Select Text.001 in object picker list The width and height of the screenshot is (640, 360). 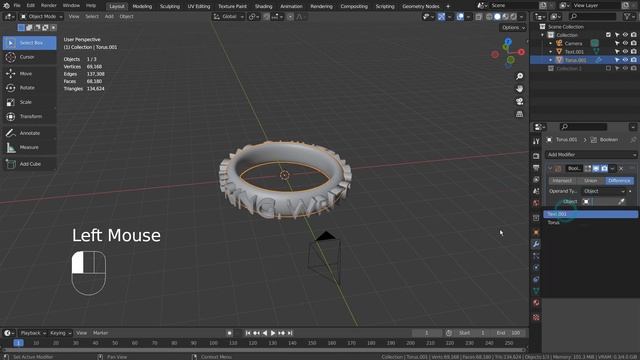(x=590, y=214)
